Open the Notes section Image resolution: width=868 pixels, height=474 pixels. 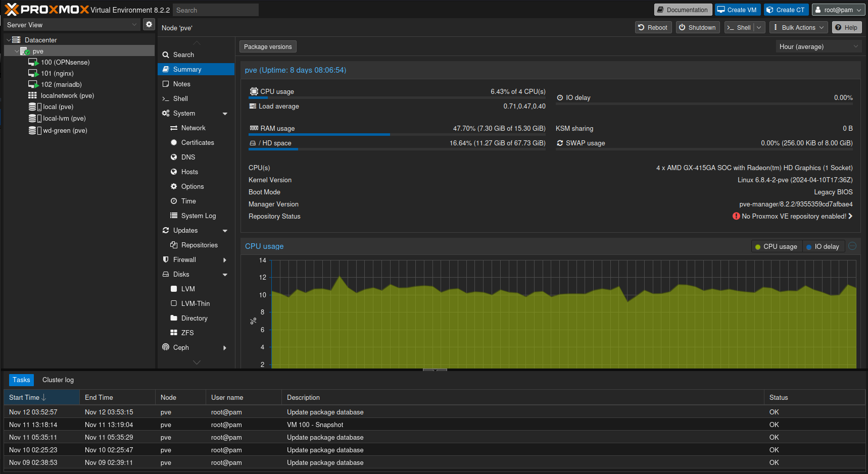pyautogui.click(x=196, y=84)
